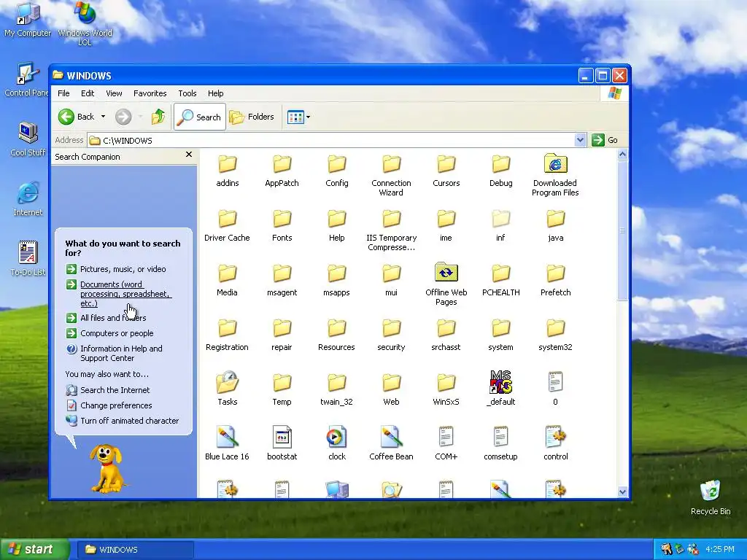
Task: Open the Back history dropdown arrow
Action: point(103,117)
